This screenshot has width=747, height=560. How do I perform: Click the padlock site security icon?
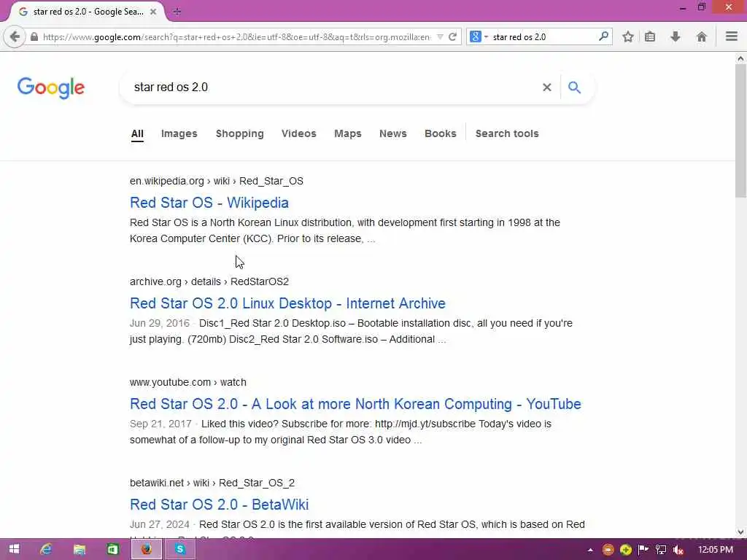pos(34,36)
